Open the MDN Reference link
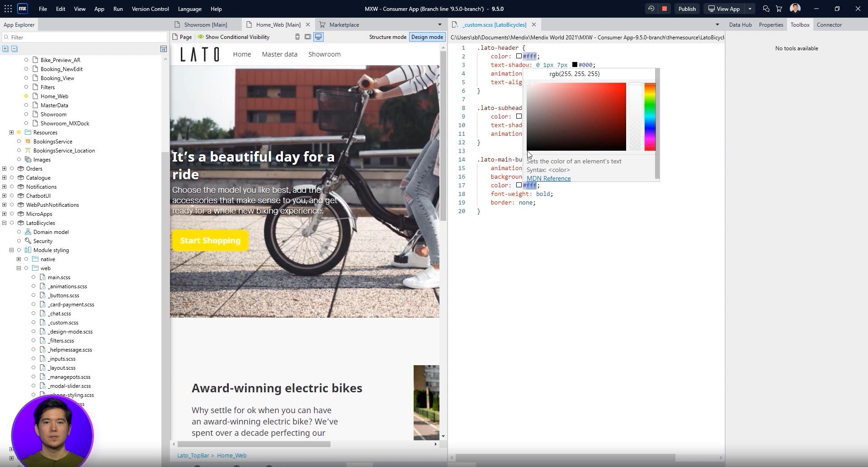The width and height of the screenshot is (868, 467). click(x=548, y=179)
